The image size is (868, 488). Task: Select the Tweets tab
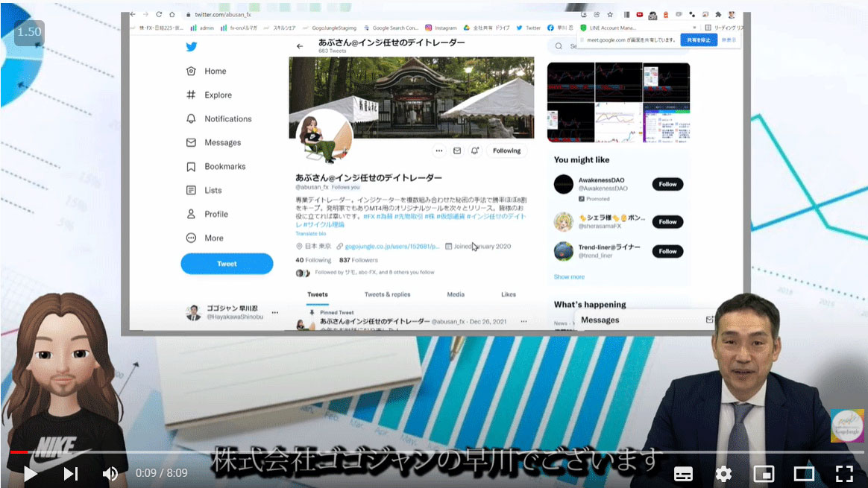click(317, 294)
